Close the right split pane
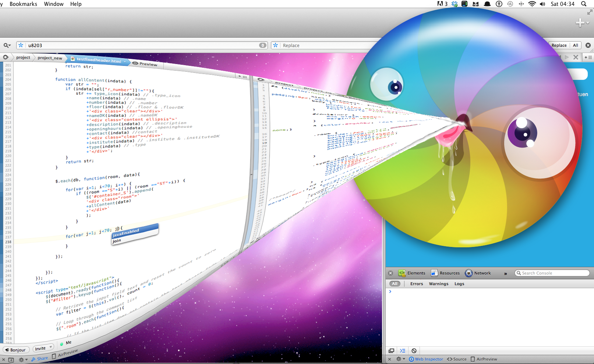The width and height of the screenshot is (594, 364). (390, 359)
